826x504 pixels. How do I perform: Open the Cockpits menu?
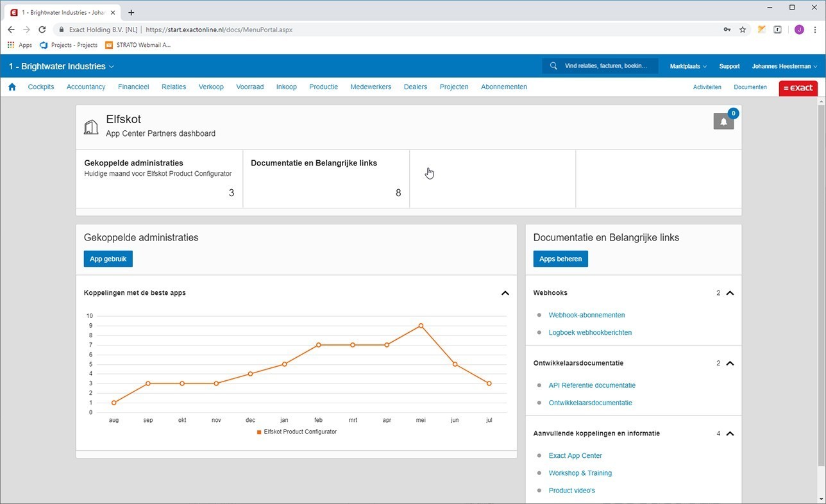click(41, 87)
